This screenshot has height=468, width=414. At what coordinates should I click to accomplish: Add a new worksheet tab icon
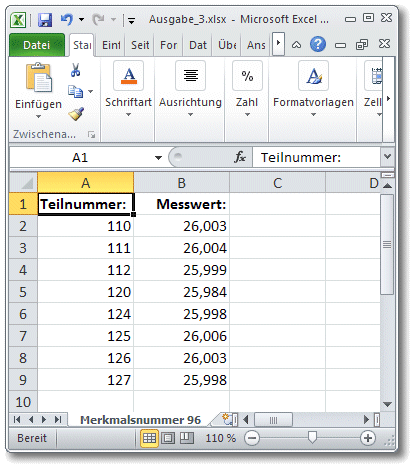coord(228,419)
